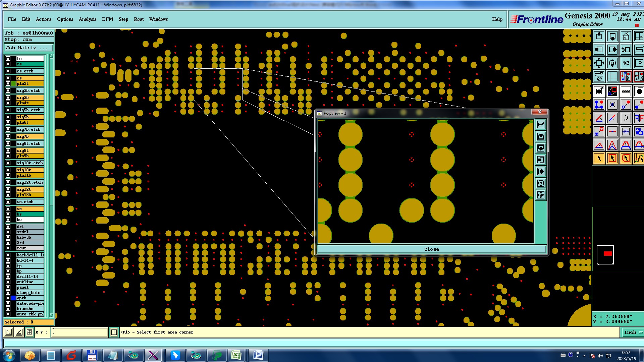644x362 pixels.
Task: Open the DFM menu
Action: point(107,19)
